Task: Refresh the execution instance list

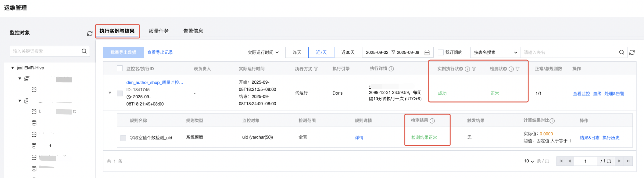Action: pyautogui.click(x=632, y=53)
